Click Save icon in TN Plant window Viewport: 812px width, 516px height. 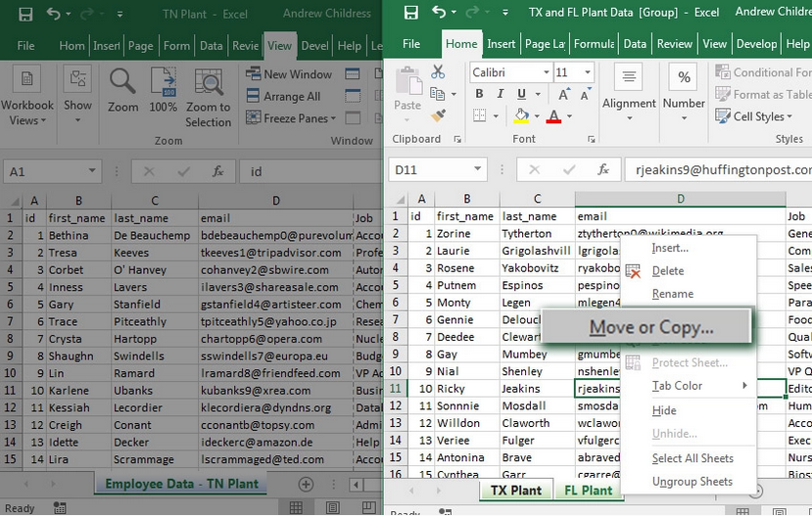tap(25, 14)
